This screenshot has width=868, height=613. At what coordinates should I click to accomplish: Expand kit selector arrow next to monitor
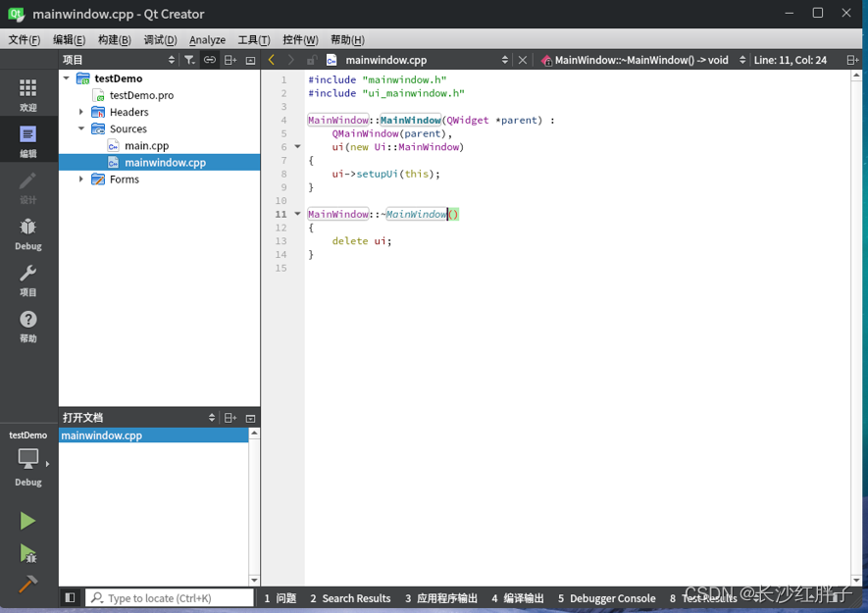48,464
